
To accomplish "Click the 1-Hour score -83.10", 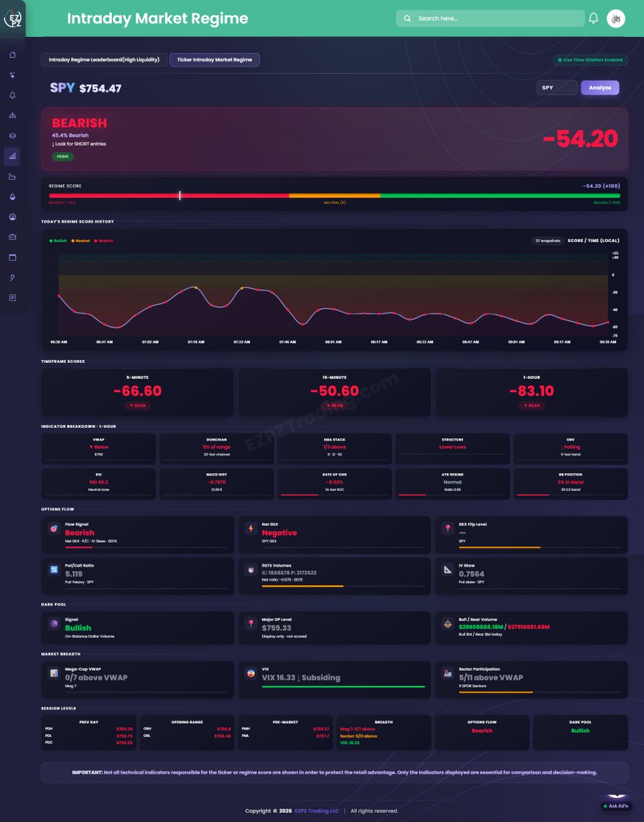I will (532, 391).
